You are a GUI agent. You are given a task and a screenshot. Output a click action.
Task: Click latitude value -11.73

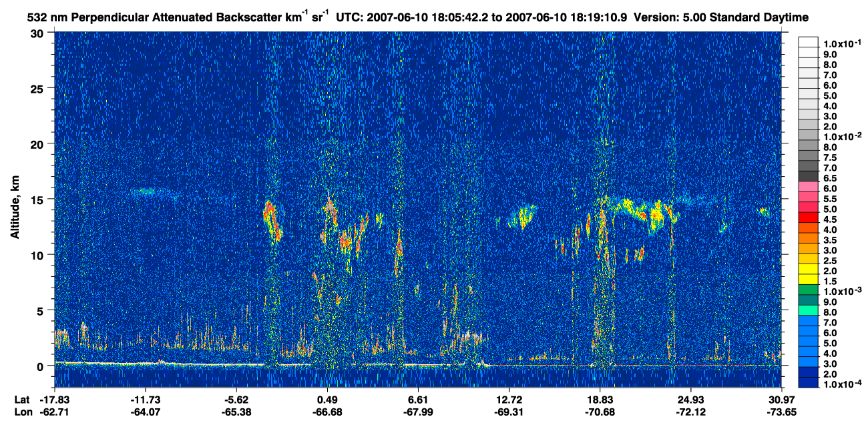[x=146, y=400]
